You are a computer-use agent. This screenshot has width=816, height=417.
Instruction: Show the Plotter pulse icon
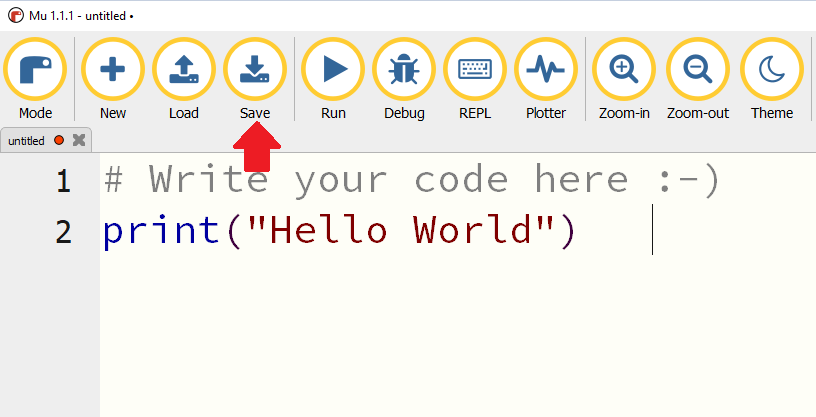(x=546, y=69)
